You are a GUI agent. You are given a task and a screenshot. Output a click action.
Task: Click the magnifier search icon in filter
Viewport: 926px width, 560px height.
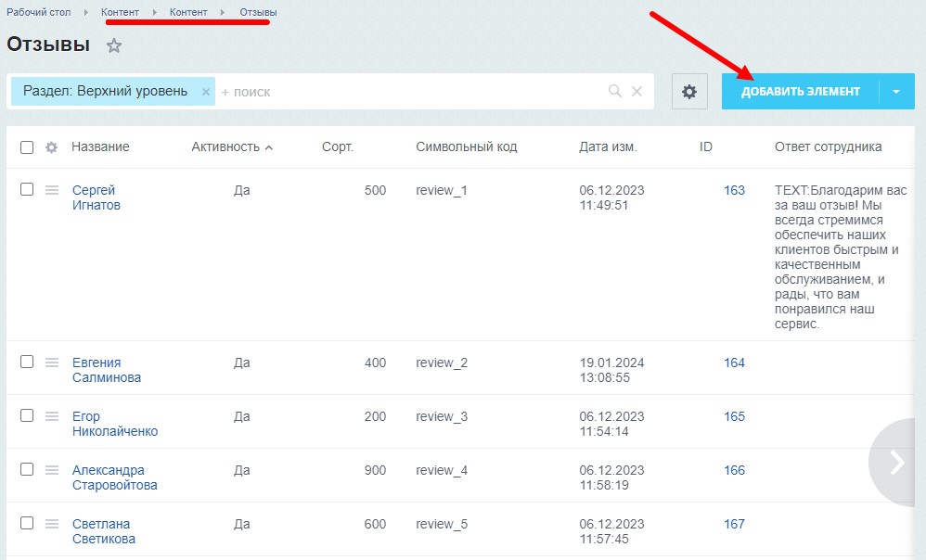tap(614, 92)
